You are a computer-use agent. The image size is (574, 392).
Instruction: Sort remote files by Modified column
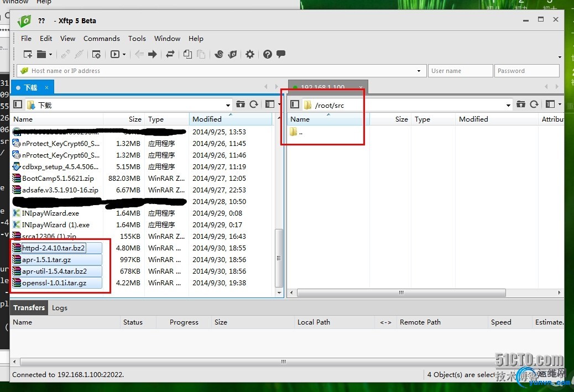497,119
